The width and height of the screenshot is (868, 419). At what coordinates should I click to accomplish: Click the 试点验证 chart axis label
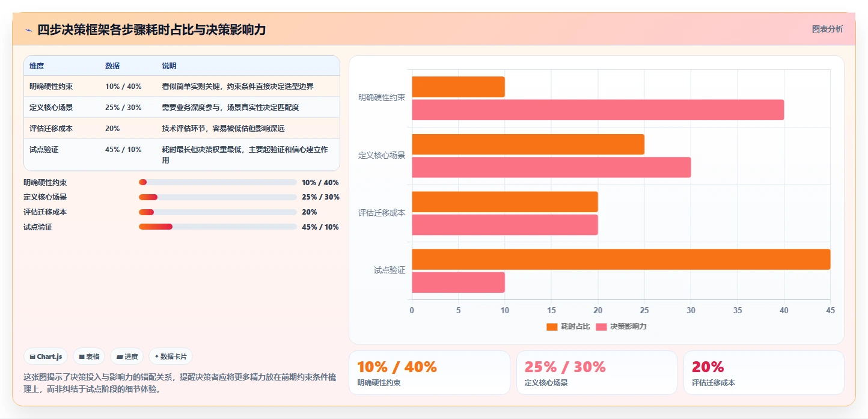[x=390, y=271]
